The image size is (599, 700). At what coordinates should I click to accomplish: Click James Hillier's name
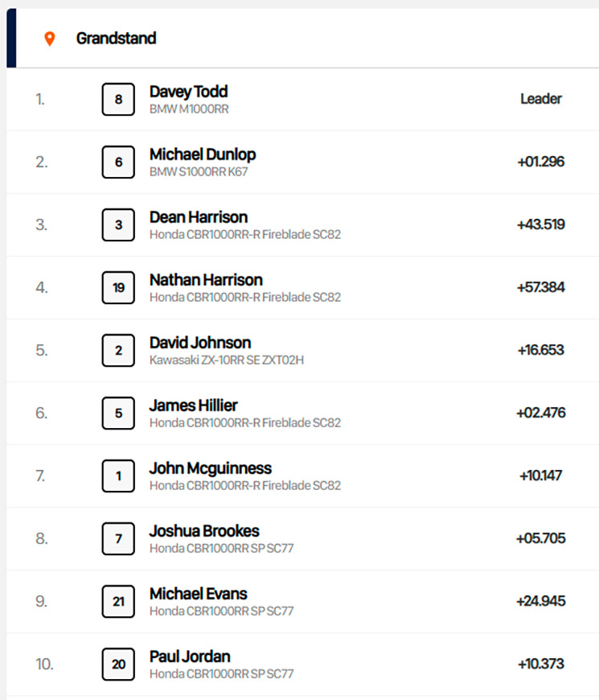point(194,406)
